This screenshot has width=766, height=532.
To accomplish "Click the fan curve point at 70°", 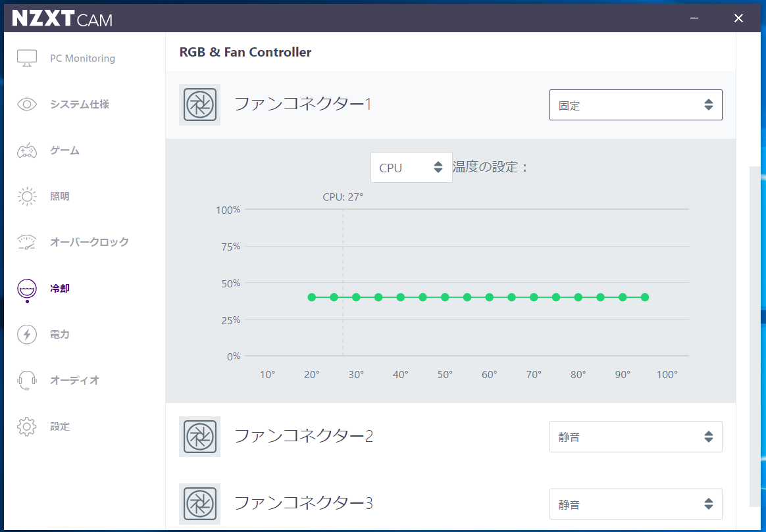I will (534, 297).
